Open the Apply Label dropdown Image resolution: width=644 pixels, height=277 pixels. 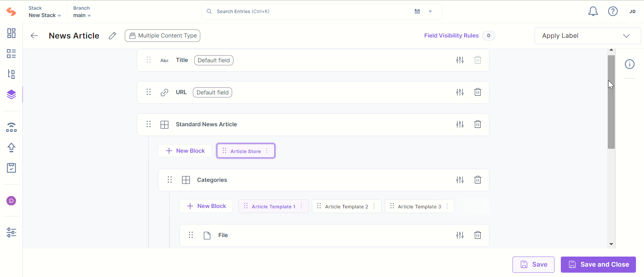(x=587, y=36)
